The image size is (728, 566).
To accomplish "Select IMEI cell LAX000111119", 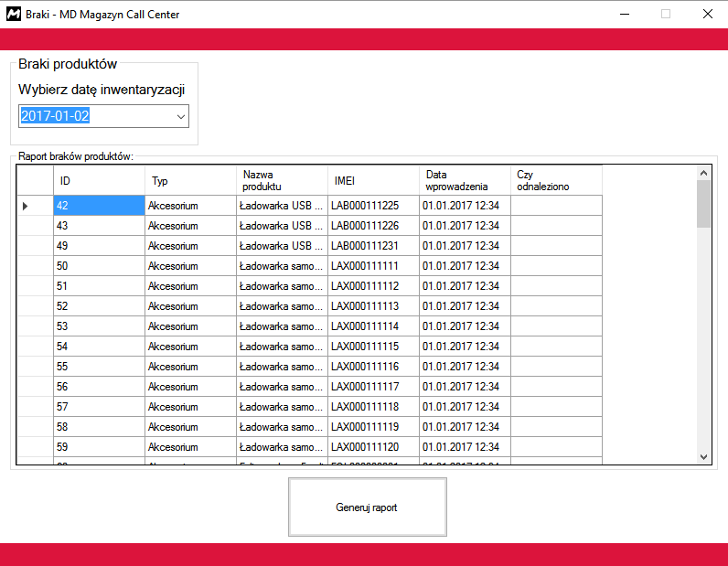I will click(x=374, y=427).
